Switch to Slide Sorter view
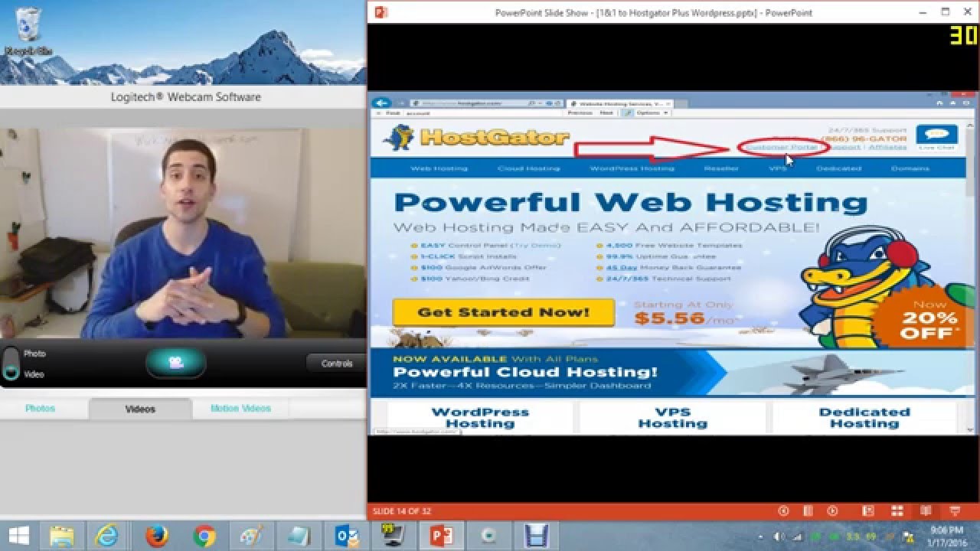The width and height of the screenshot is (980, 551). [x=897, y=510]
